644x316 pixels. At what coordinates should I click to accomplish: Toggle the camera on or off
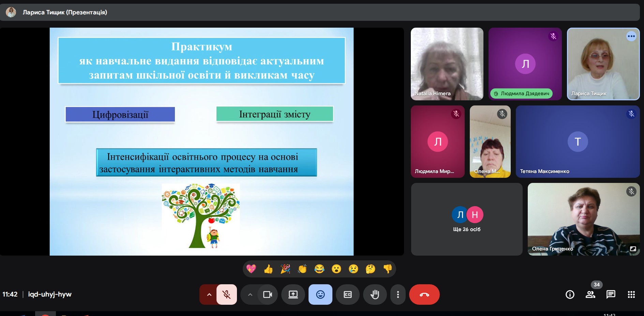pos(268,295)
